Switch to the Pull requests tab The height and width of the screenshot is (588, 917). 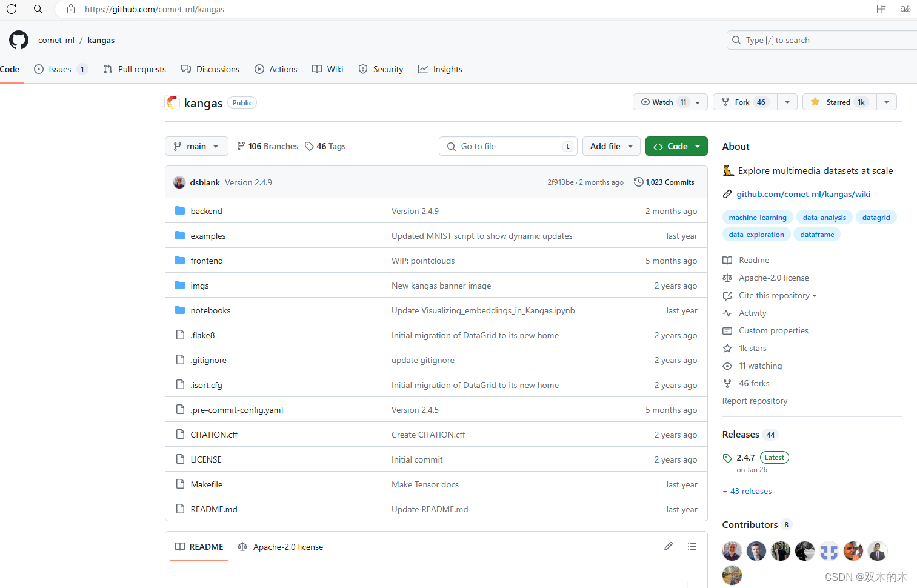pyautogui.click(x=135, y=69)
